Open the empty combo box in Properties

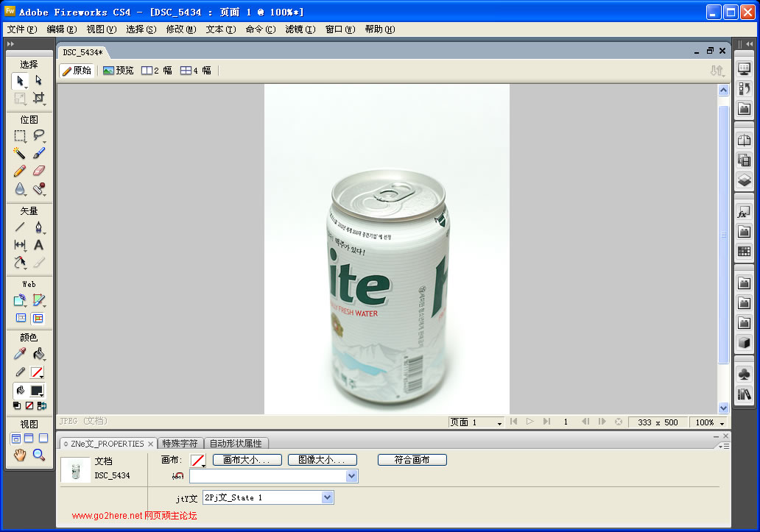[273, 476]
